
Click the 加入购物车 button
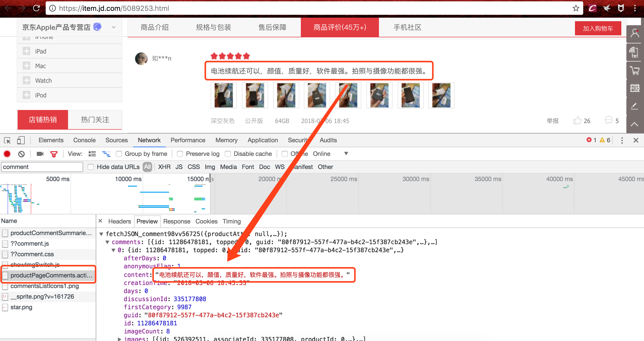[x=598, y=29]
